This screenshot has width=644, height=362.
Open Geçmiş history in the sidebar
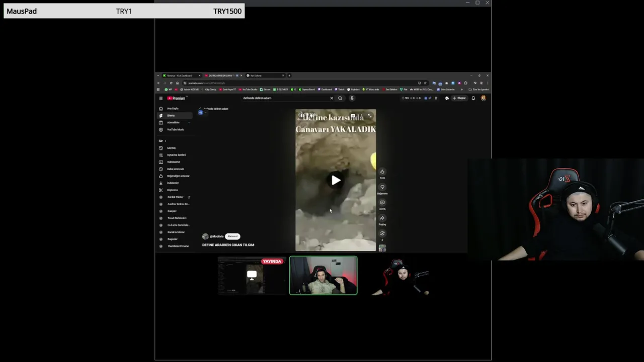[175, 148]
